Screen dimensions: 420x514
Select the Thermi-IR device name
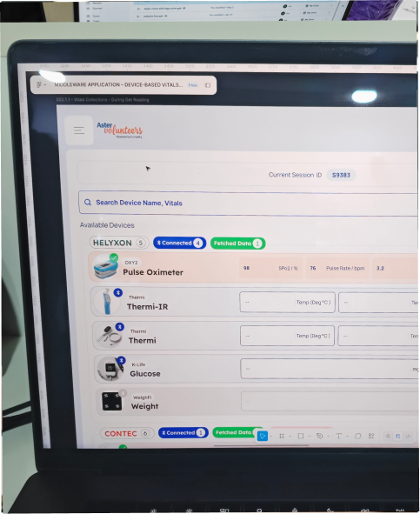(148, 307)
